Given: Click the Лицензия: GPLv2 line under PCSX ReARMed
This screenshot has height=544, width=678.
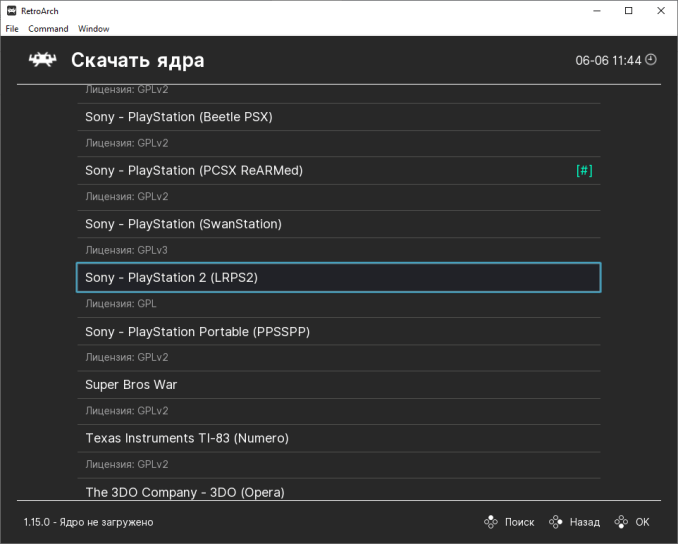Looking at the screenshot, I should click(127, 196).
